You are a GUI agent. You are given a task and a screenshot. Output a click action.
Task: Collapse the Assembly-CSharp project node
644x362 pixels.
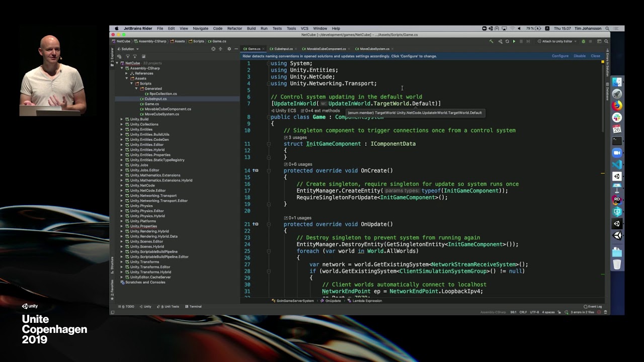[122, 68]
